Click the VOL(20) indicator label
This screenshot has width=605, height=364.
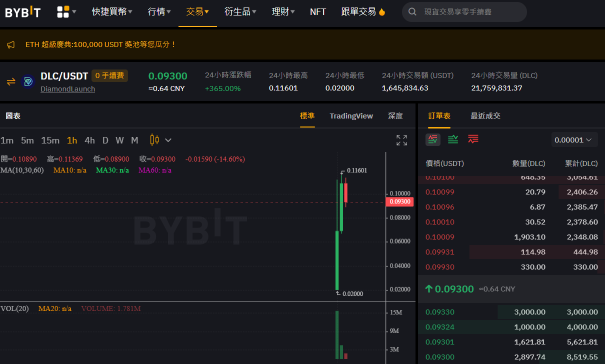pyautogui.click(x=14, y=308)
